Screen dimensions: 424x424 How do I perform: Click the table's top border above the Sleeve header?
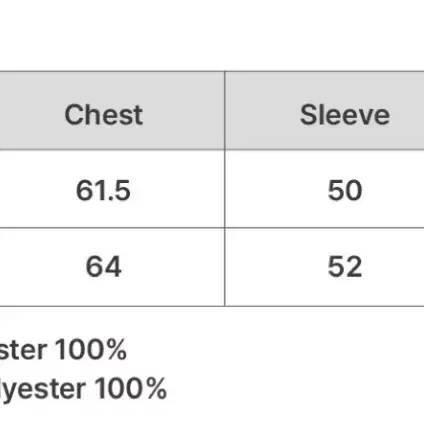coord(325,71)
